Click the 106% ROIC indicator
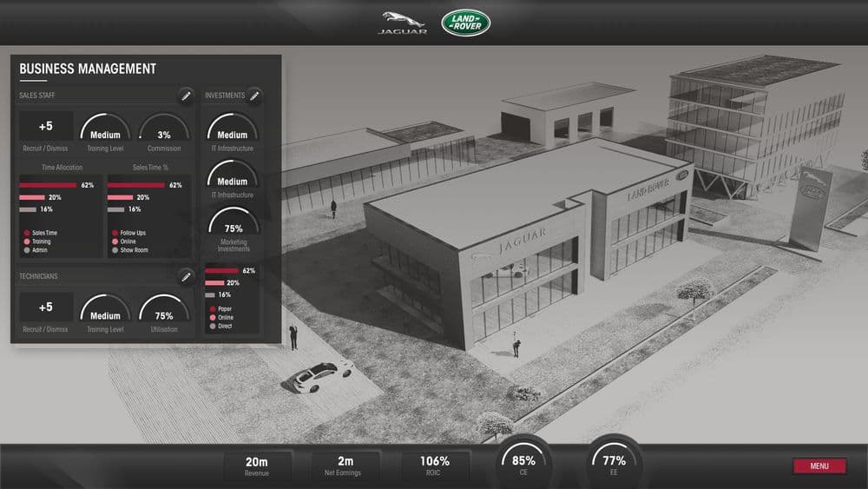Image resolution: width=868 pixels, height=489 pixels. point(435,466)
